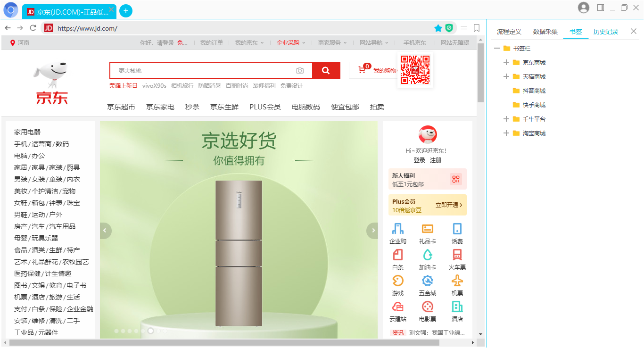Switch to the 流程定义 tab

(509, 32)
